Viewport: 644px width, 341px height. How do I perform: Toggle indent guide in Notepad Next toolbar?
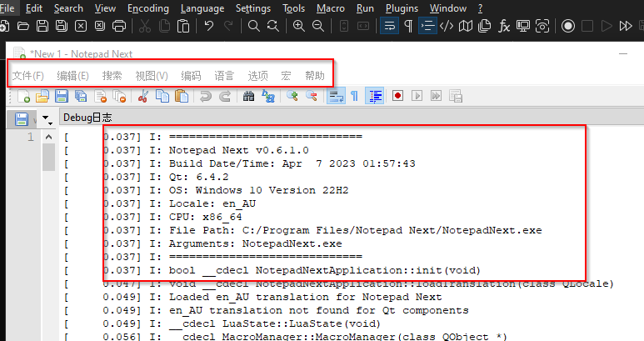click(375, 96)
